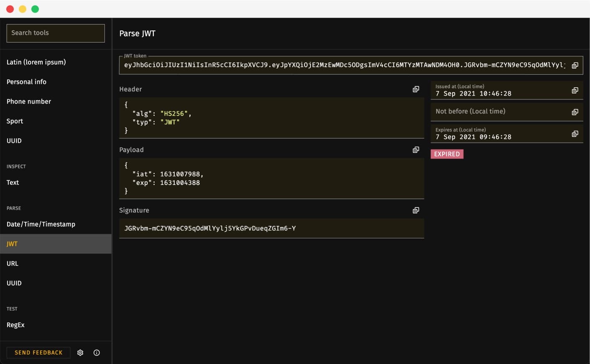Viewport: 590px width, 364px height.
Task: Select the JWT parser in sidebar
Action: point(56,244)
